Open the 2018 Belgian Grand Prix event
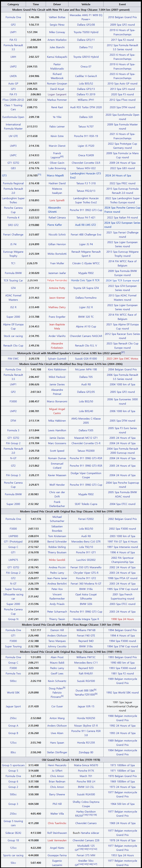 (x=122, y=17)
